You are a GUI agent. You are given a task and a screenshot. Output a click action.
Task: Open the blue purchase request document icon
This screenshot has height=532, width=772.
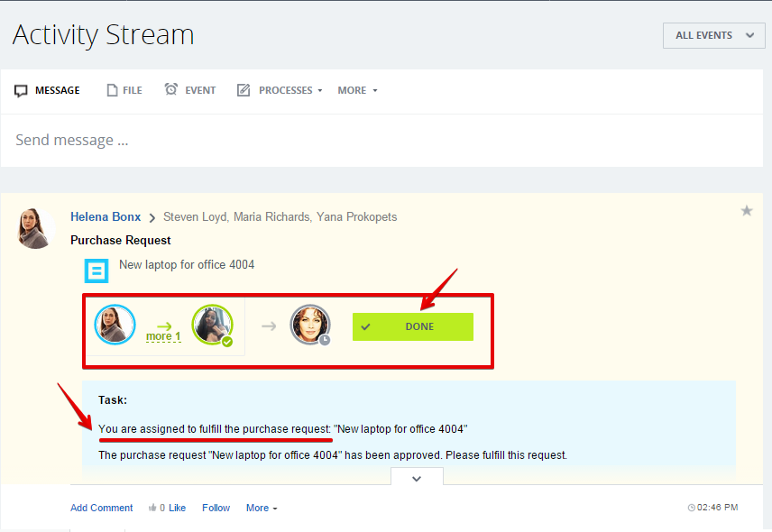coord(96,271)
